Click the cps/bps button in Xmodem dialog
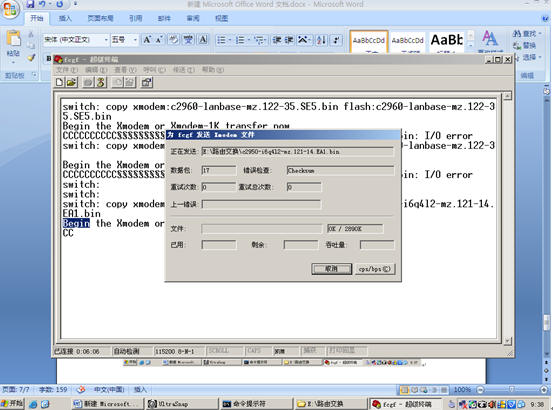Image resolution: width=553 pixels, height=410 pixels. click(375, 269)
